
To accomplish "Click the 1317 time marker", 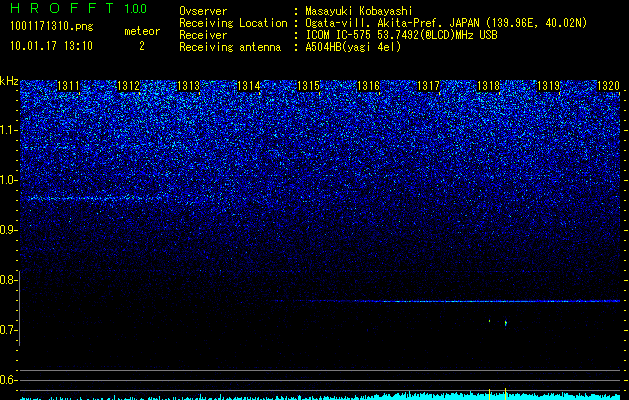I will point(428,86).
